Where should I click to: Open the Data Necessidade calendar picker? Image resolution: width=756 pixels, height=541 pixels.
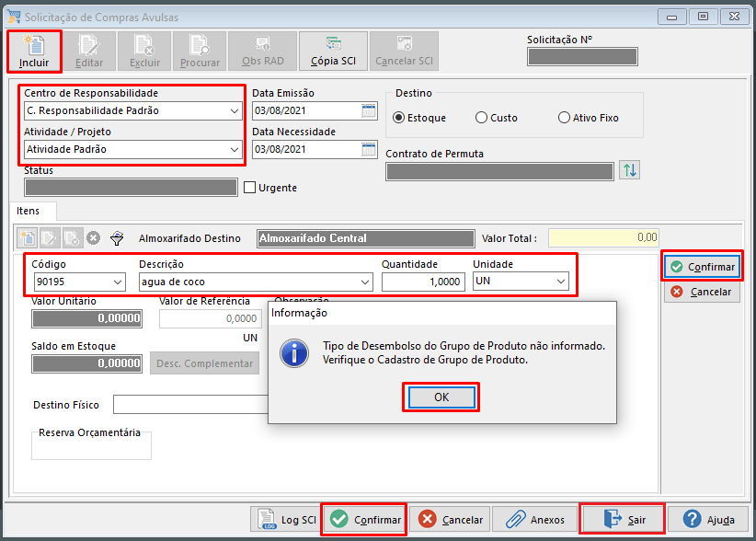[369, 149]
